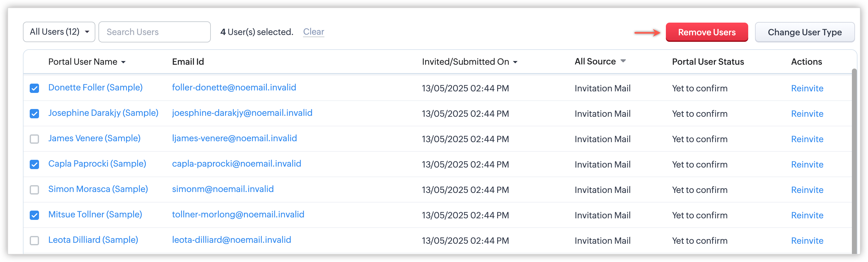Open the All Source filter dropdown
868x262 pixels.
point(623,61)
